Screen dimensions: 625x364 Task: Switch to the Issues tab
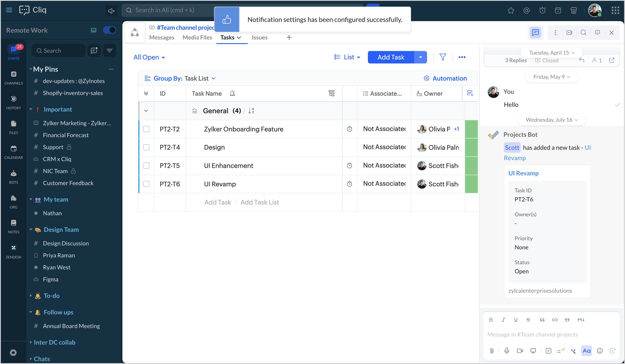coord(259,37)
